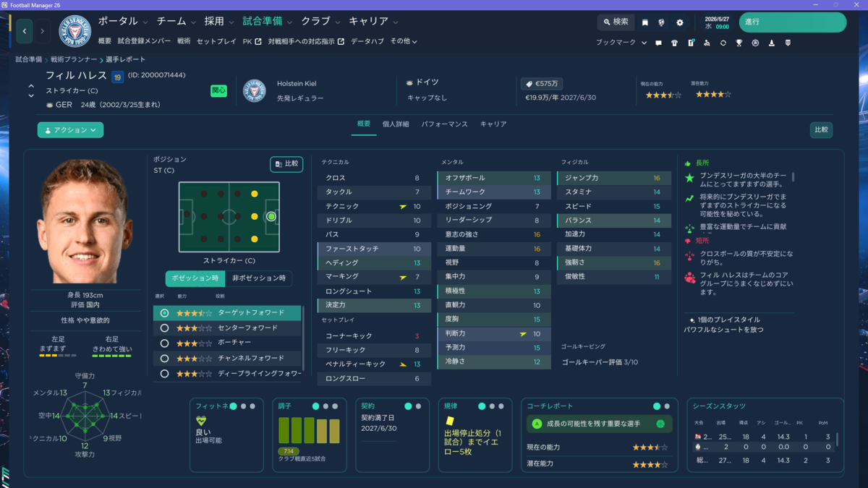Click the 進行 continue button
Viewport: 868px width, 488px height.
point(792,22)
